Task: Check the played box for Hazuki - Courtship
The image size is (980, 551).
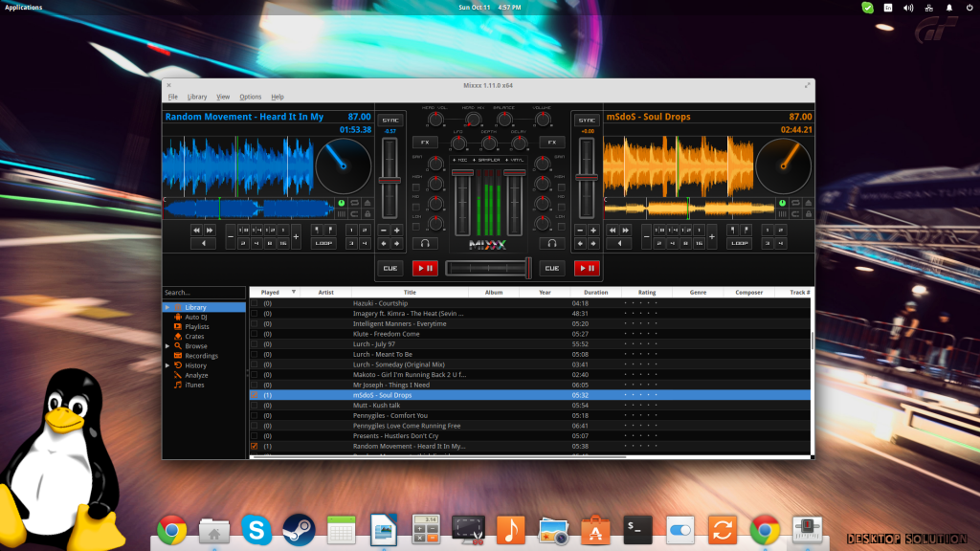Action: (254, 303)
